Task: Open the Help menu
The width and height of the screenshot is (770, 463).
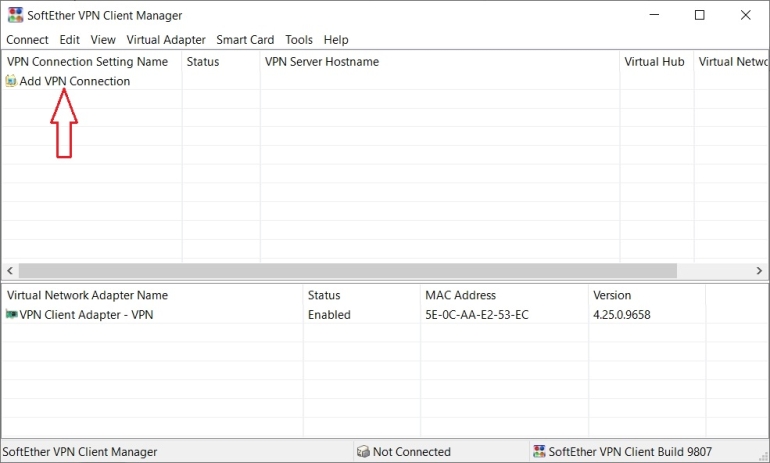Action: coord(336,40)
